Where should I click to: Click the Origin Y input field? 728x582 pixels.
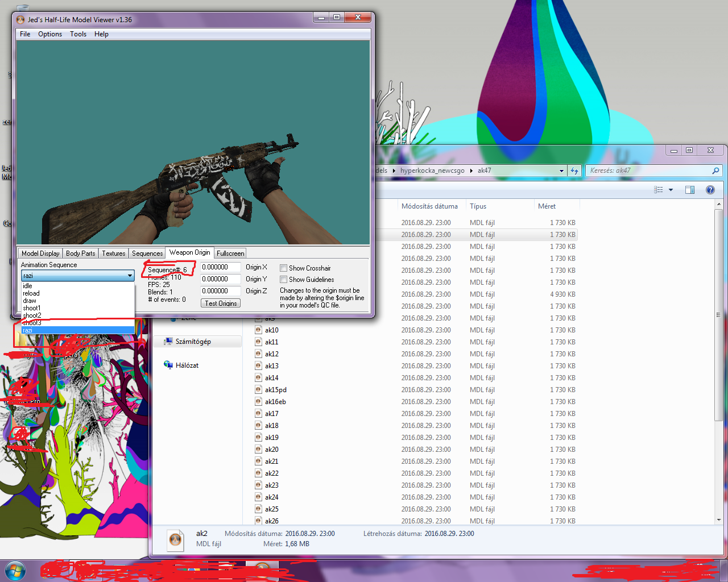point(221,279)
